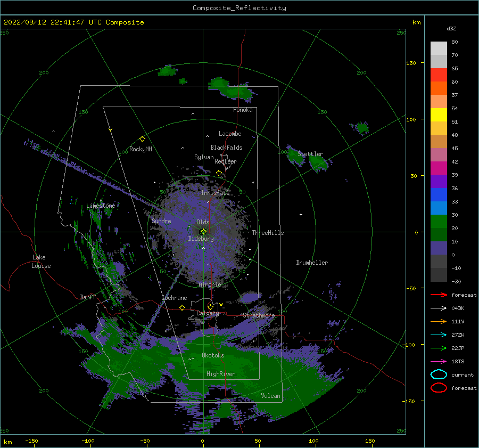Select the Olds label
Screen dimensions: 479x448
click(203, 222)
